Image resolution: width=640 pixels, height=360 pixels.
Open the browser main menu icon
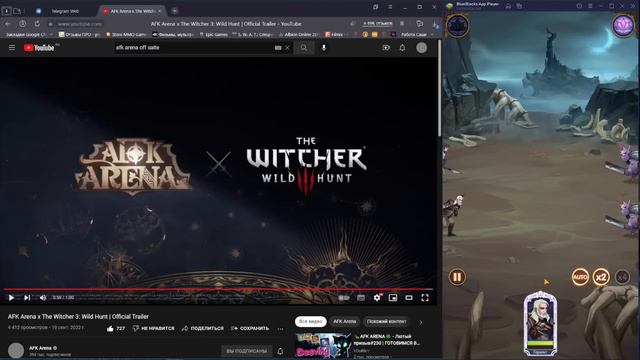390,7
